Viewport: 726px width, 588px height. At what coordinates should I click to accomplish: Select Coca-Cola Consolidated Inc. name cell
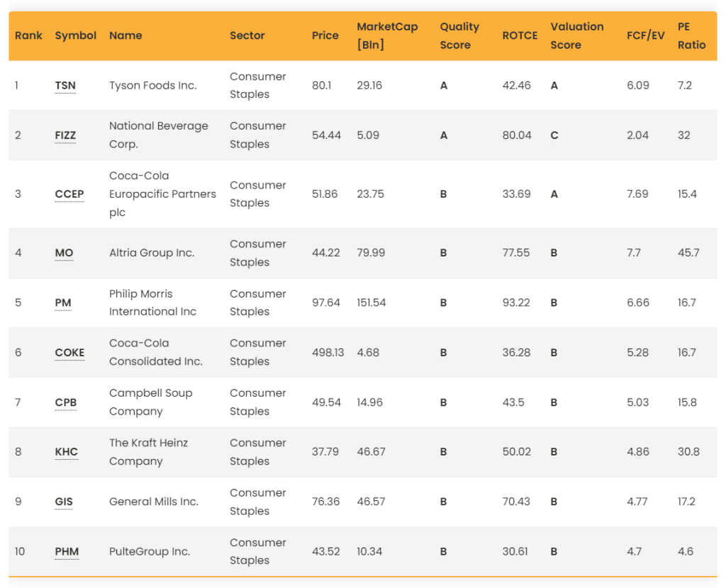click(155, 353)
